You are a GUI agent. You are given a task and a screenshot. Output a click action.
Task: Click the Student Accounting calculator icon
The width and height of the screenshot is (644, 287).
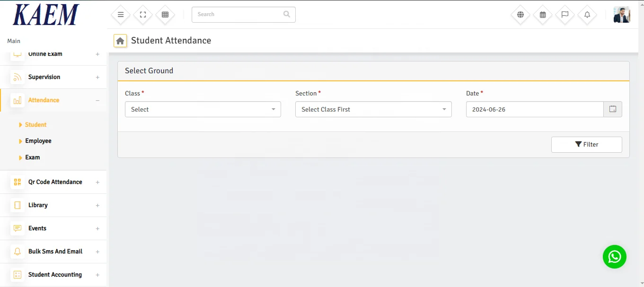click(18, 275)
